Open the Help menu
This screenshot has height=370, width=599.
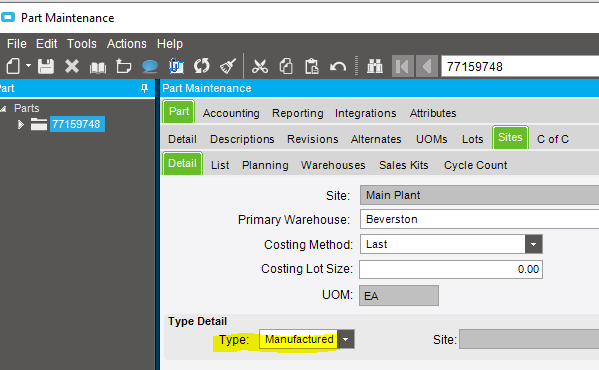[x=170, y=44]
